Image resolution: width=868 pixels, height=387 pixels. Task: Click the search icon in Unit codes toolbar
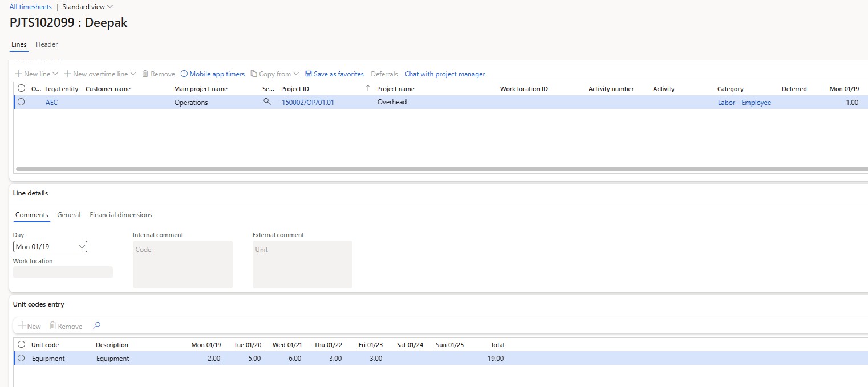click(97, 326)
